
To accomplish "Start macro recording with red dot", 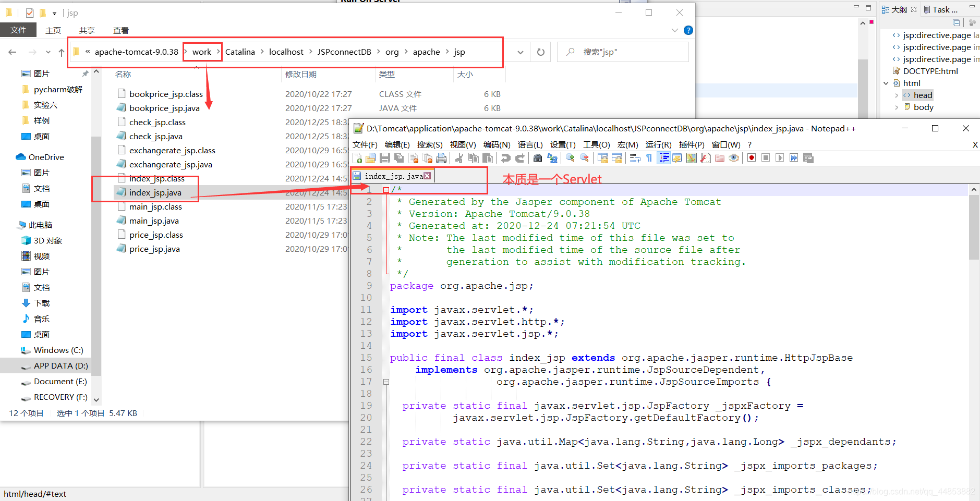I will pyautogui.click(x=752, y=158).
